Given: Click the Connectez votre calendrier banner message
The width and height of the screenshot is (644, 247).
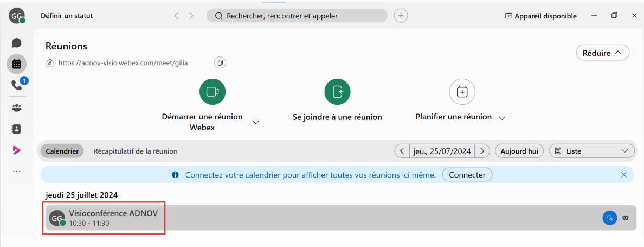Looking at the screenshot, I should click(x=311, y=175).
